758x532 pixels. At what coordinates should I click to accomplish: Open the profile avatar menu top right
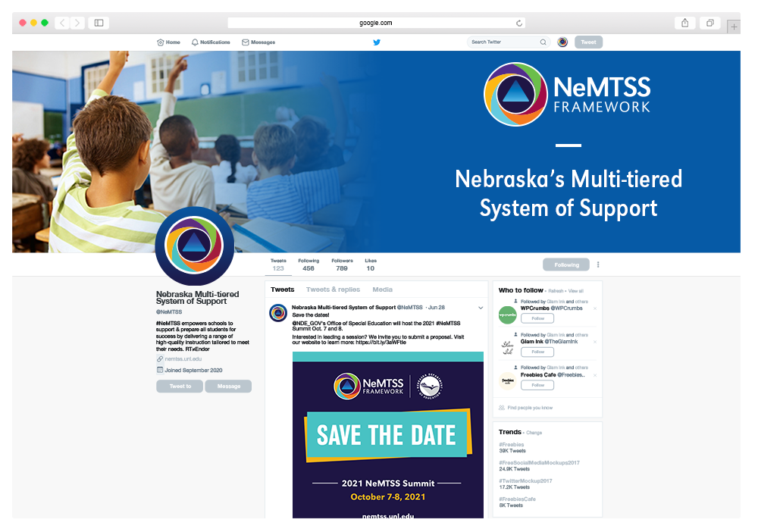[x=562, y=42]
